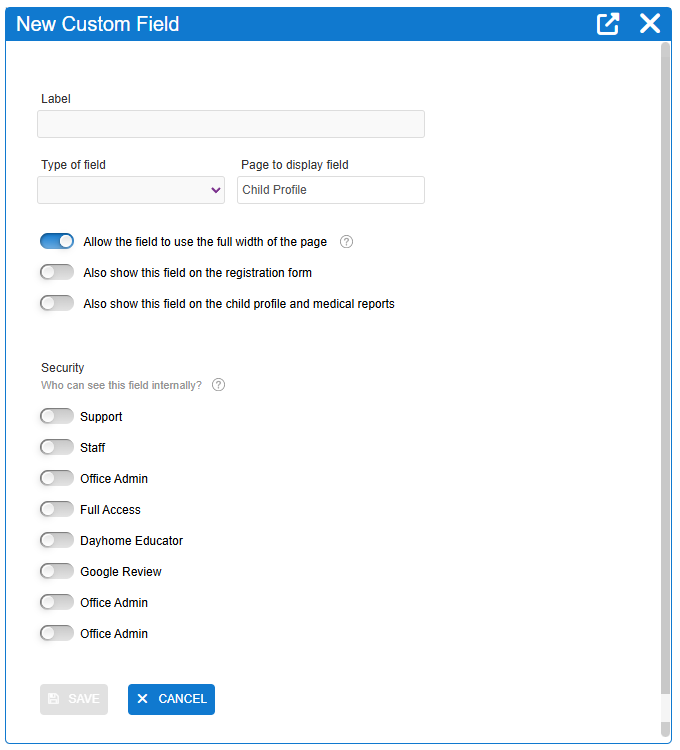Screen dimensions: 680x750
Task: Click the Page to display field box
Action: 331,190
